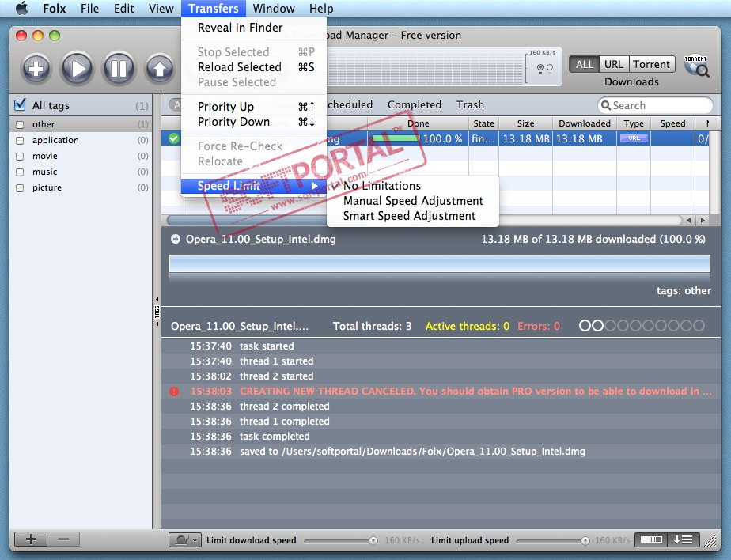Open the Folx application menu
This screenshot has height=560, width=731.
tap(54, 9)
